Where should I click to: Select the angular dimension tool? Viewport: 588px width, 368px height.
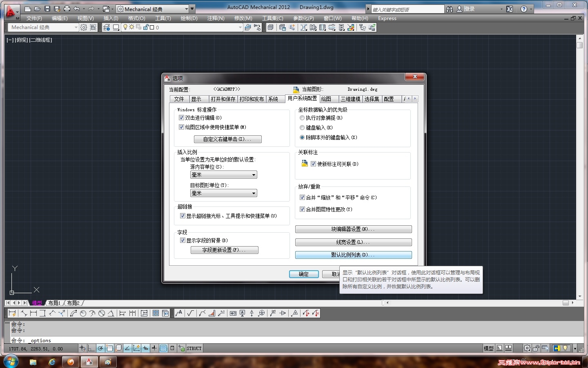[111, 313]
